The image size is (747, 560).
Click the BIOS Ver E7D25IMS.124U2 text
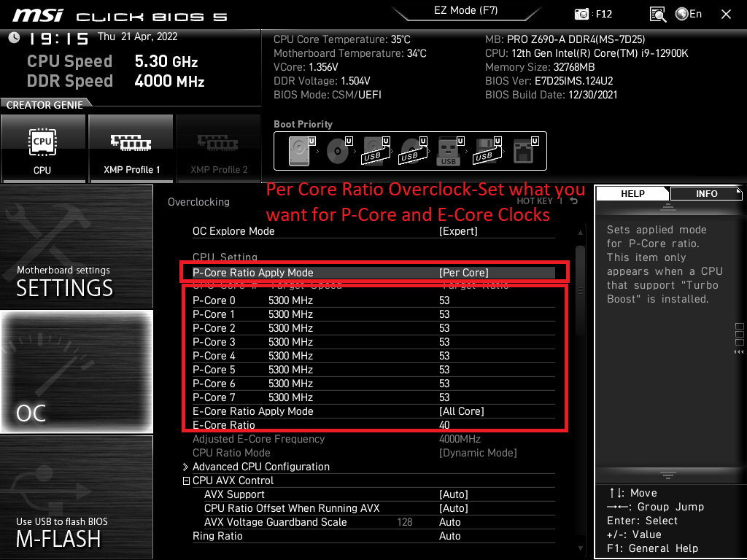[x=549, y=81]
